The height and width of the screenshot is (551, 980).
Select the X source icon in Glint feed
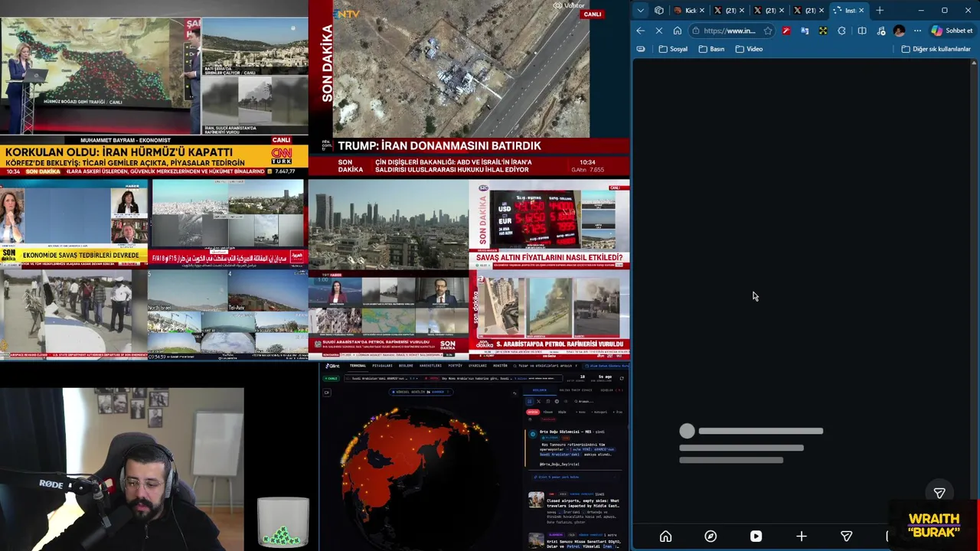538,401
